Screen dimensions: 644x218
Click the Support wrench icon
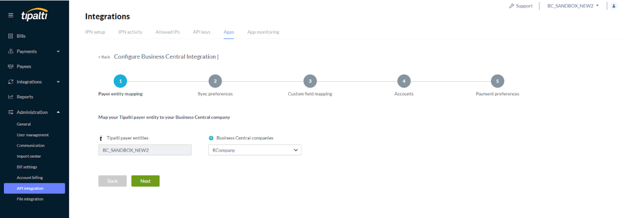click(x=511, y=6)
